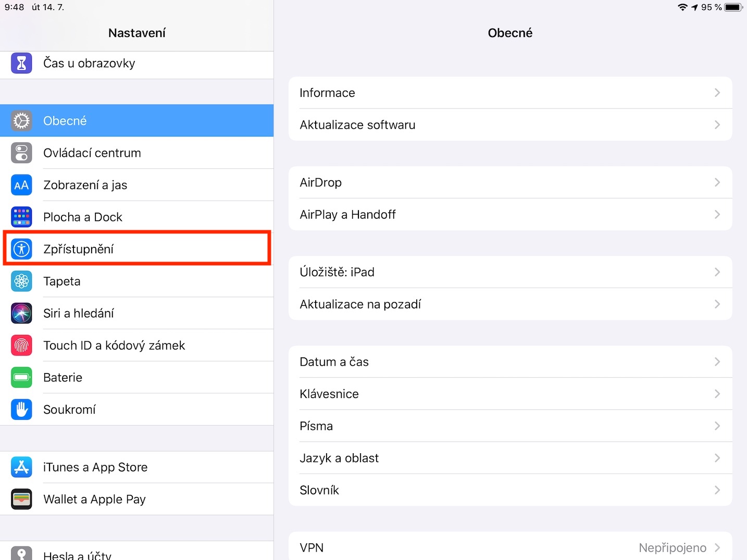Open VPN row showing Nepřipojeno
This screenshot has height=560, width=747.
[510, 547]
